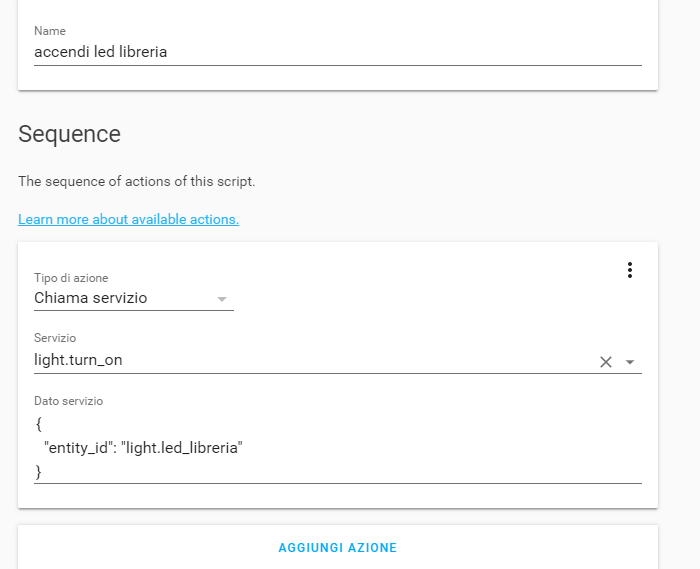Click the Tipo di azione label
The image size is (700, 569).
click(71, 278)
